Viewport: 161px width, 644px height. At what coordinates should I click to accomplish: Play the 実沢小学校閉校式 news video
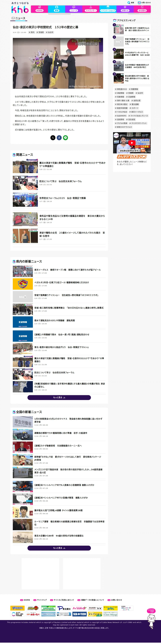58,63
